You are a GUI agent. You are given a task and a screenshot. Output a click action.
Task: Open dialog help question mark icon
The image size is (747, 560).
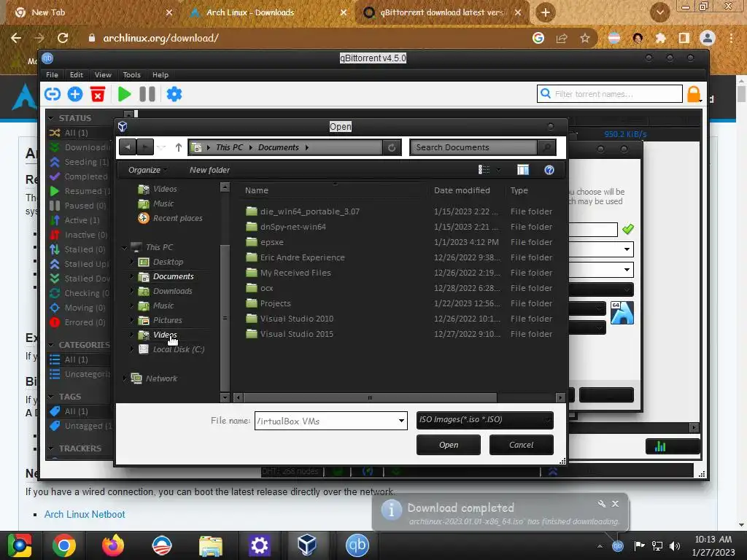[x=549, y=170]
